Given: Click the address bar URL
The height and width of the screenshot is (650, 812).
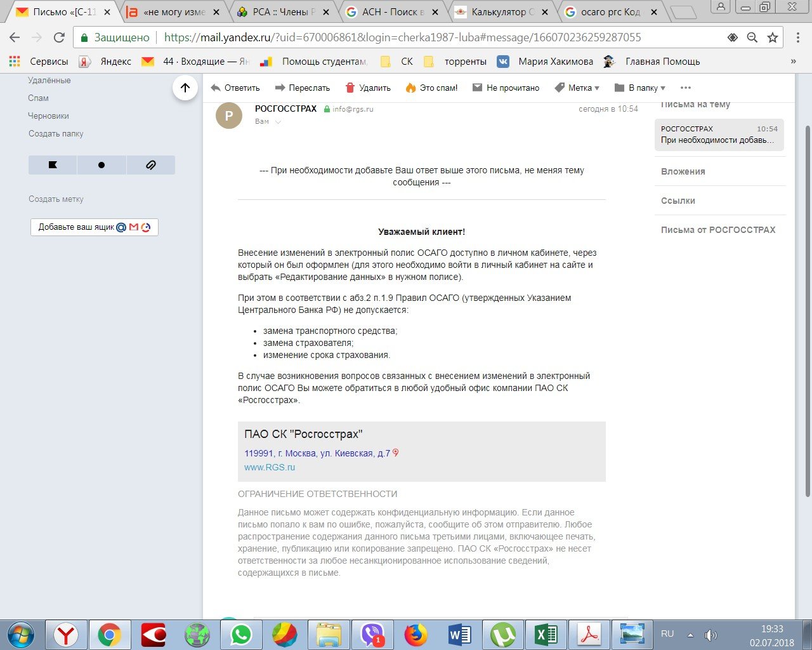Looking at the screenshot, I should 402,37.
